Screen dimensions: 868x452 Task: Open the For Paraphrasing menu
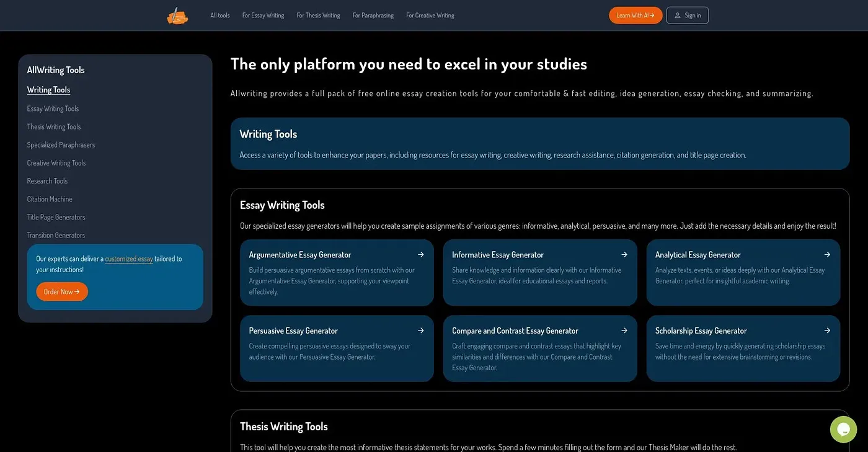point(373,16)
